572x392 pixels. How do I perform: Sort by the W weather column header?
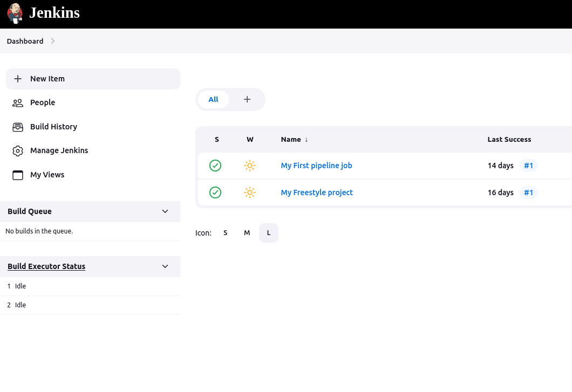point(250,140)
